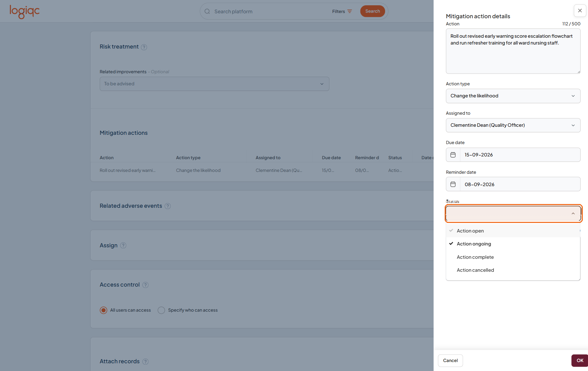The width and height of the screenshot is (588, 371).
Task: Choose Action ongoing status option
Action: (x=513, y=244)
